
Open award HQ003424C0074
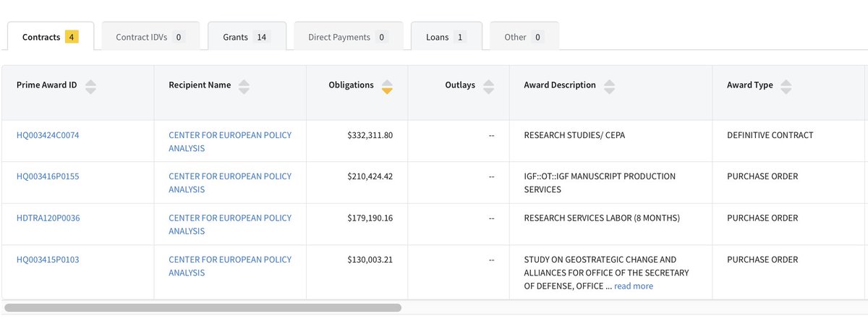pos(48,135)
